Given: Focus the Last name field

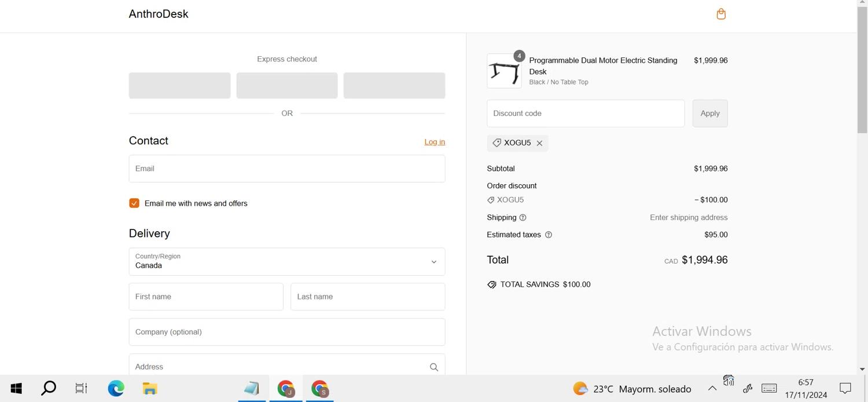Looking at the screenshot, I should (367, 297).
